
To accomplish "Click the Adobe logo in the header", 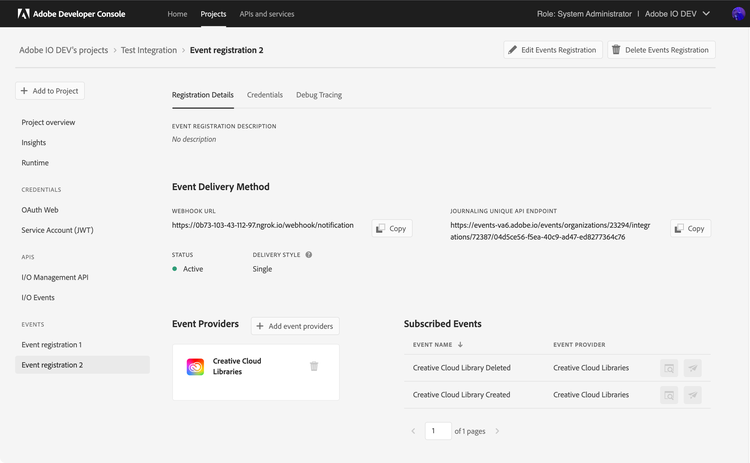I will tap(22, 14).
